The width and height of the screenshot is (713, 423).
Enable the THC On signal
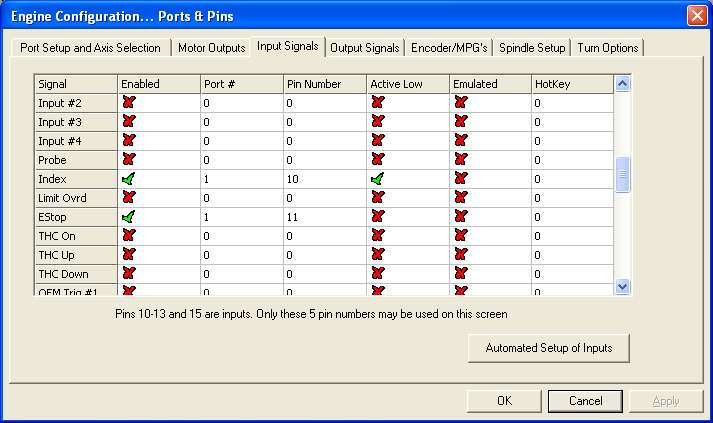point(129,236)
